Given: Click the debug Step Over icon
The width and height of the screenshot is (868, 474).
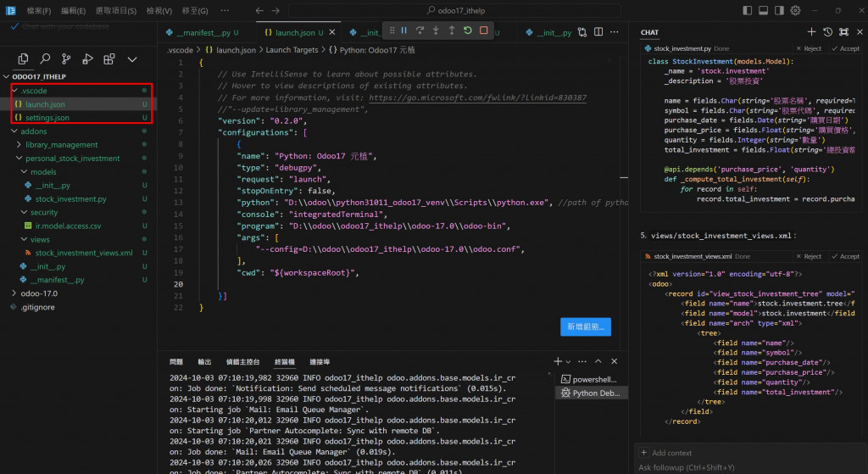Looking at the screenshot, I should pyautogui.click(x=420, y=31).
